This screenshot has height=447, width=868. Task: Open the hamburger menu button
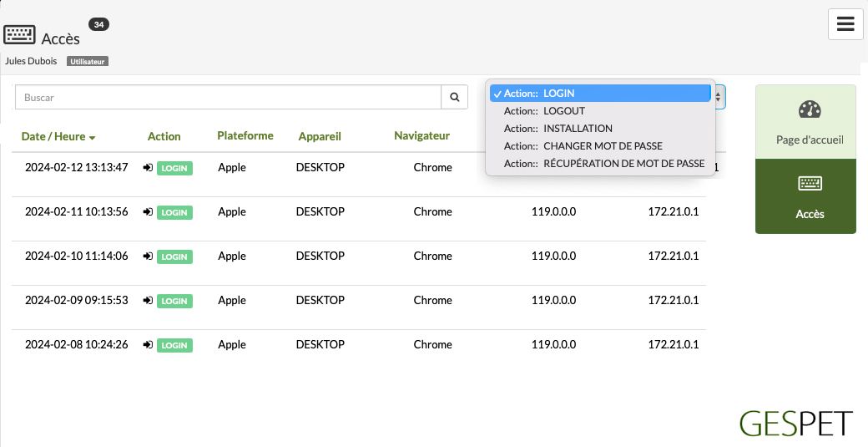845,24
